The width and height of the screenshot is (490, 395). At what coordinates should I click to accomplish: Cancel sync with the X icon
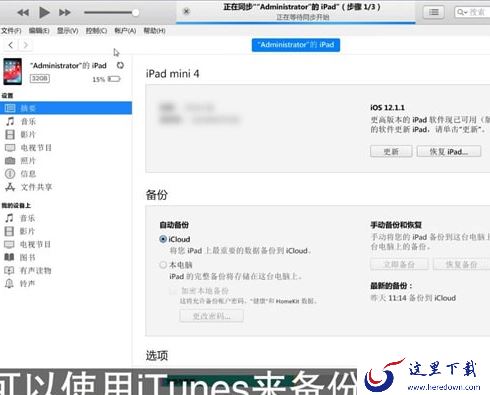[186, 11]
